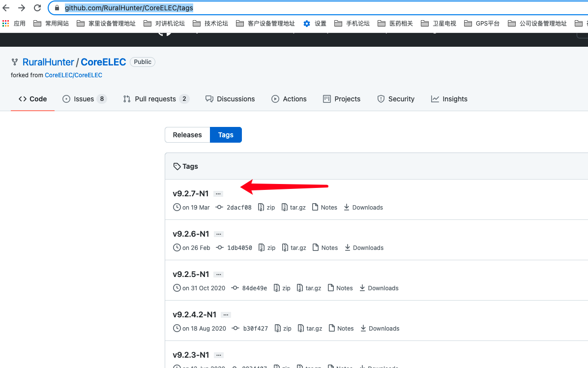Download zip for v9.2.4.2-N1
Viewport: 588px width, 368px height.
coord(283,329)
